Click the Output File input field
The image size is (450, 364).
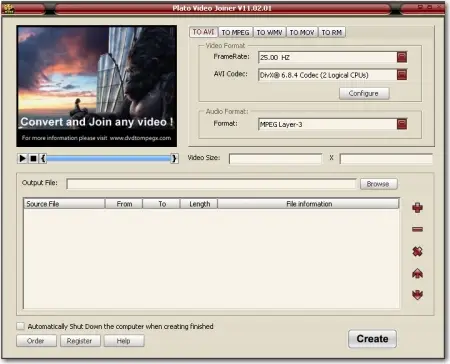coord(211,184)
